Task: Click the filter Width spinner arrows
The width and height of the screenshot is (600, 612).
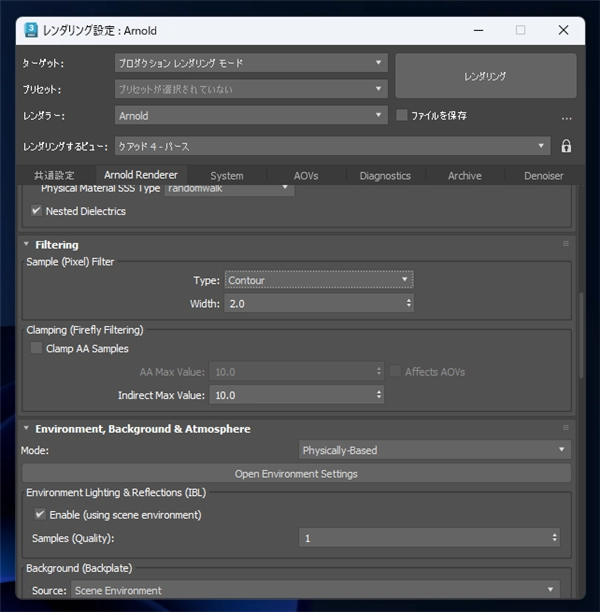Action: tap(408, 303)
